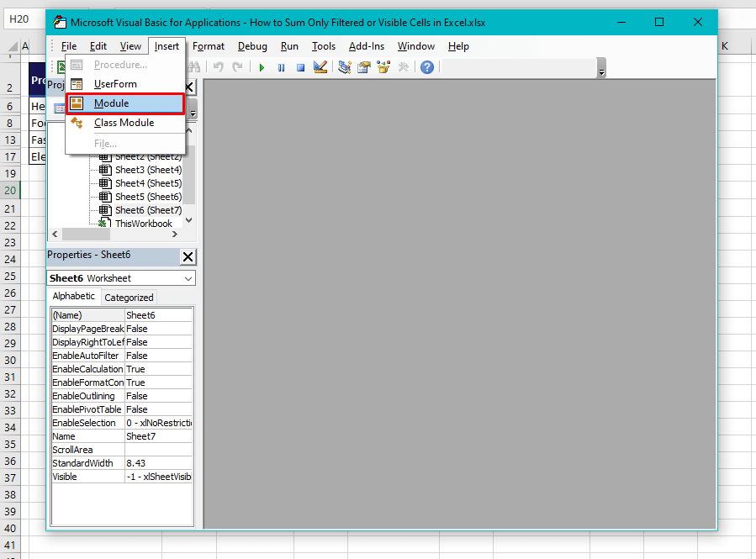756x559 pixels.
Task: Pause execution using the Break icon
Action: pos(282,67)
